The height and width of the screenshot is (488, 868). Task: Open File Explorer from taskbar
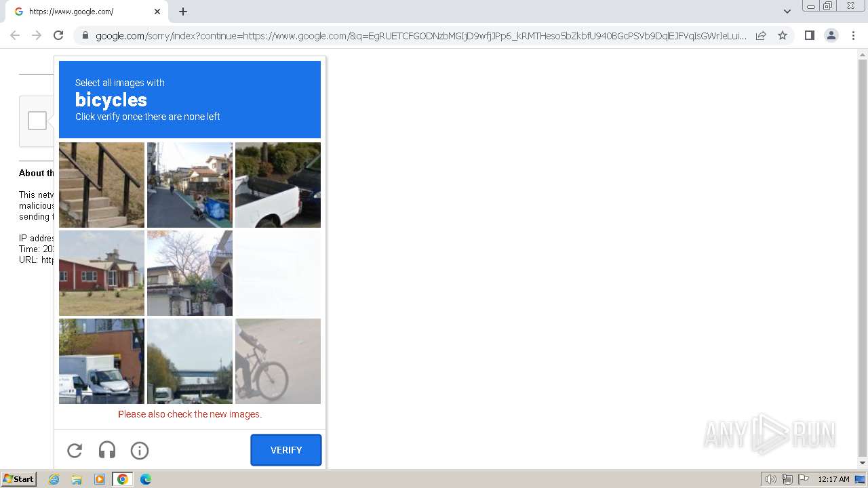click(77, 479)
